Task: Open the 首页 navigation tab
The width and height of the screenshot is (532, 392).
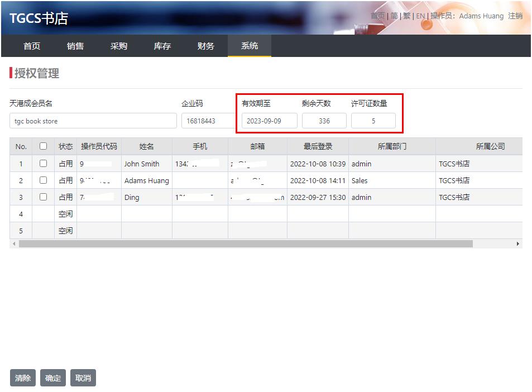Action: point(32,46)
